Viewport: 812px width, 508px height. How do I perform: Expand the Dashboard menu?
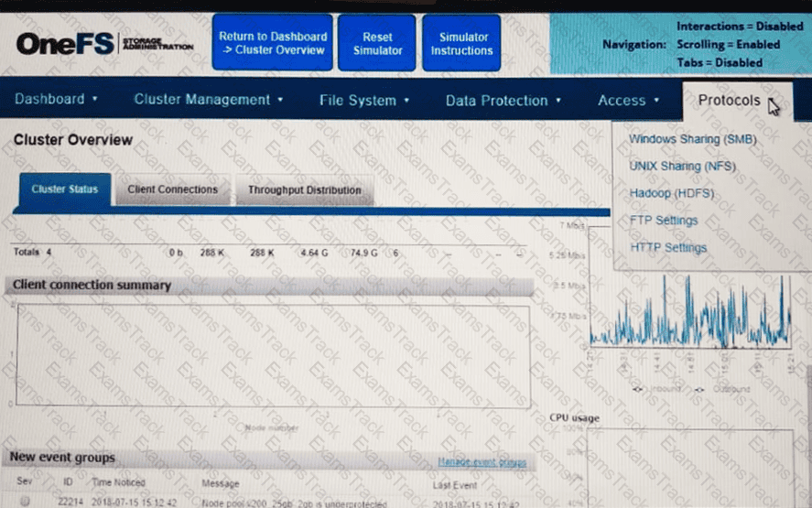(56, 100)
